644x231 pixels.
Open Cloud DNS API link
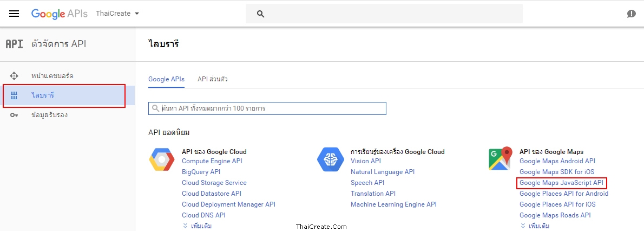coord(203,215)
